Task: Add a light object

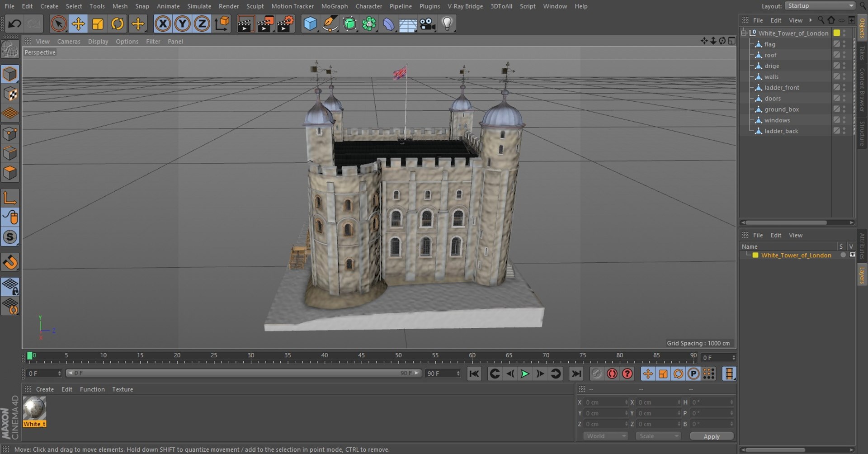Action: tap(447, 24)
